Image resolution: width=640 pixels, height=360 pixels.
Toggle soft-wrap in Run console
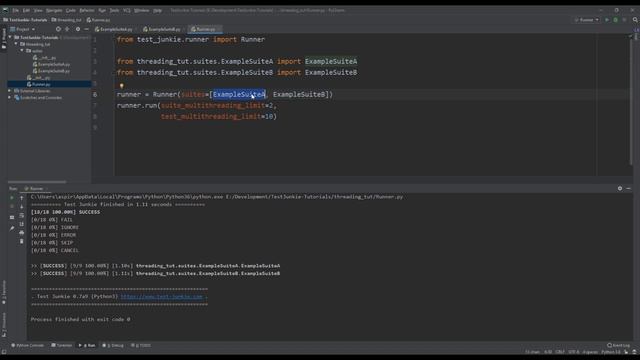[x=22, y=216]
